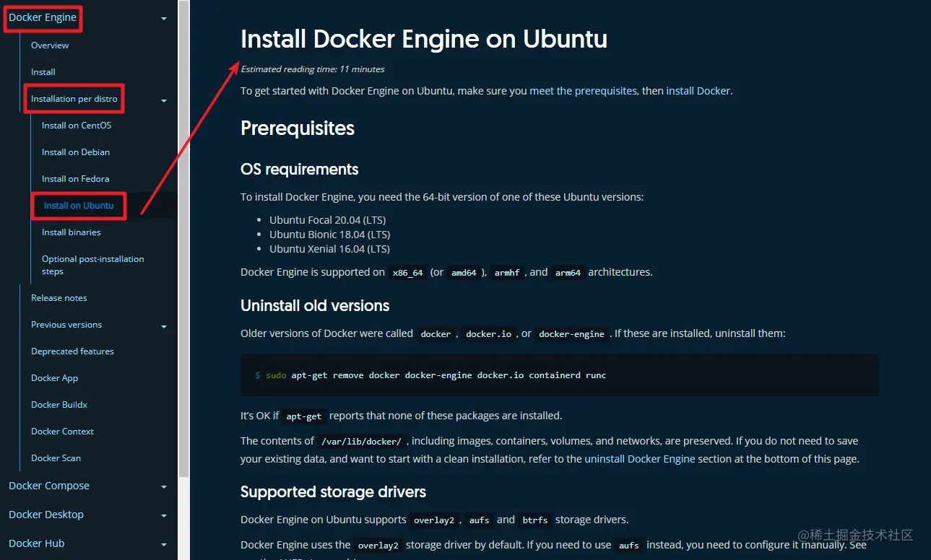Open Optional post-installation steps
Image resolution: width=931 pixels, height=560 pixels.
pos(92,265)
